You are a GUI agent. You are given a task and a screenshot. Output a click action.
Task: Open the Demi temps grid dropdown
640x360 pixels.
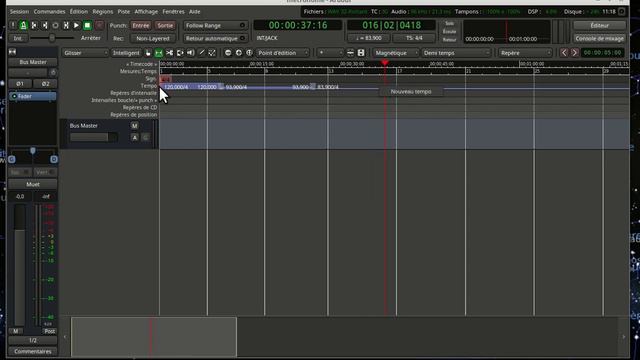456,53
